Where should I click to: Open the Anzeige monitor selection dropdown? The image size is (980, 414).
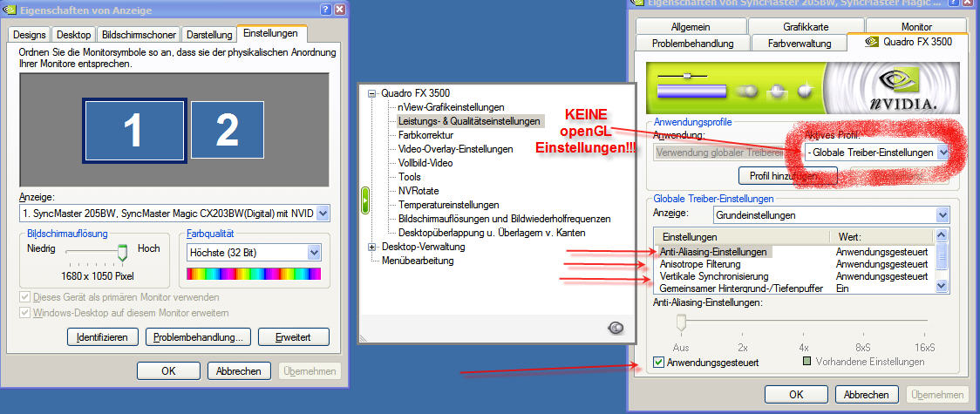323,214
